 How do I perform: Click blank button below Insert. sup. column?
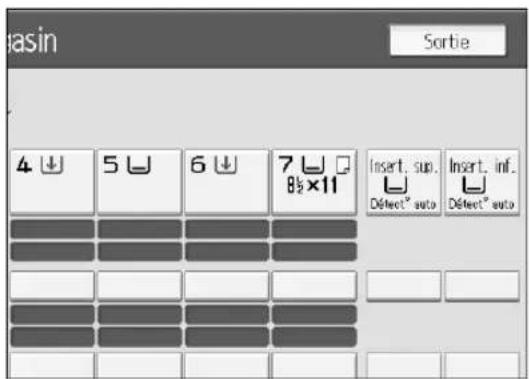(x=403, y=286)
